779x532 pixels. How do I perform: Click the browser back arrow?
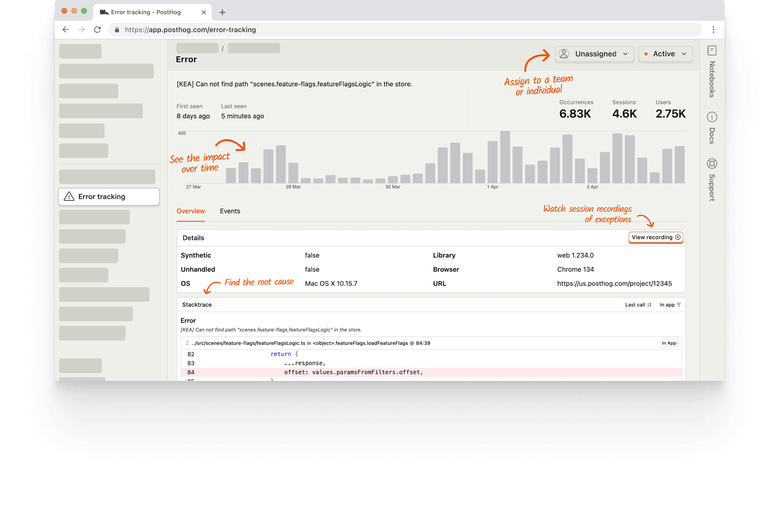66,30
